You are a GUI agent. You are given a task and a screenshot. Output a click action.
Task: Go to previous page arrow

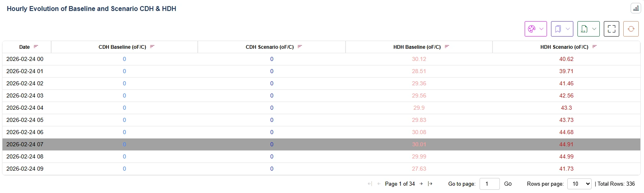coord(379,184)
